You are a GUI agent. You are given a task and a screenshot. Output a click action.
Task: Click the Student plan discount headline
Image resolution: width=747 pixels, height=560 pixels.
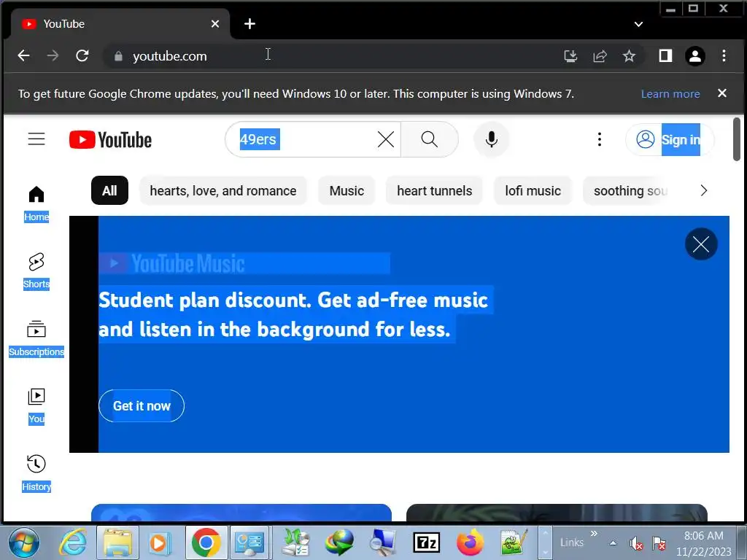(x=293, y=314)
